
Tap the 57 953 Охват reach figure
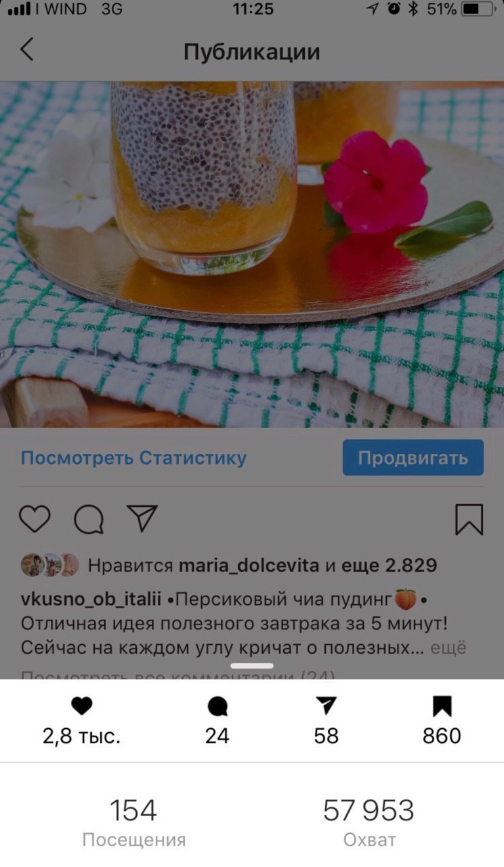369,822
